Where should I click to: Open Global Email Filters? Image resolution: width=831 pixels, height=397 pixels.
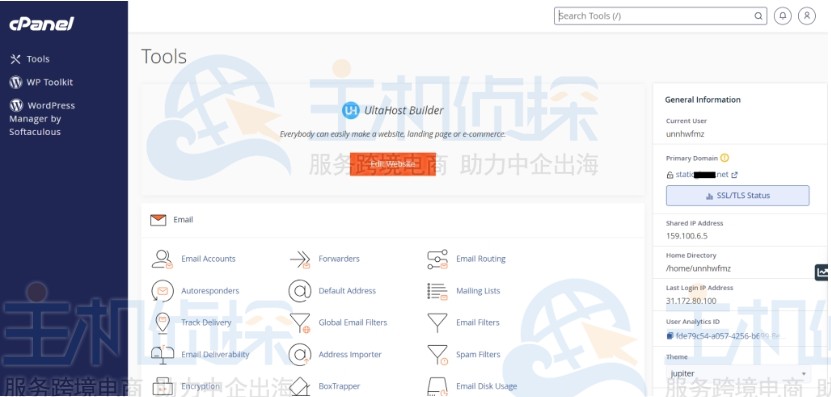pos(353,322)
